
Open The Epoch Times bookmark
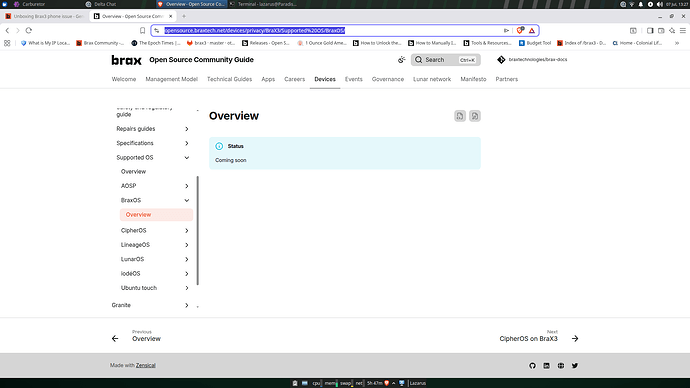point(156,43)
